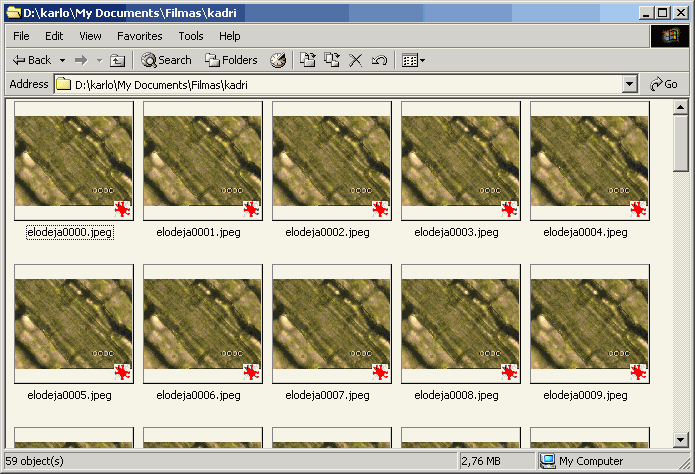695x474 pixels.
Task: Click the Forward arrow icon
Action: coord(81,60)
